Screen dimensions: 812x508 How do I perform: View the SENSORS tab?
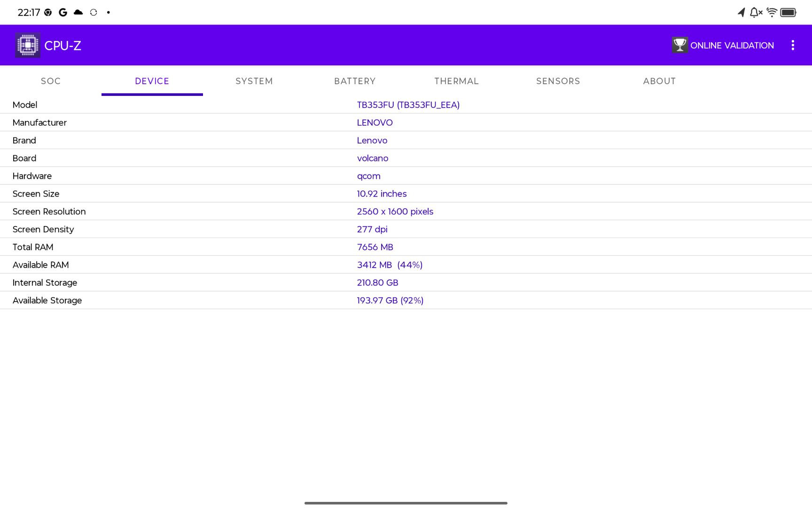pyautogui.click(x=558, y=81)
